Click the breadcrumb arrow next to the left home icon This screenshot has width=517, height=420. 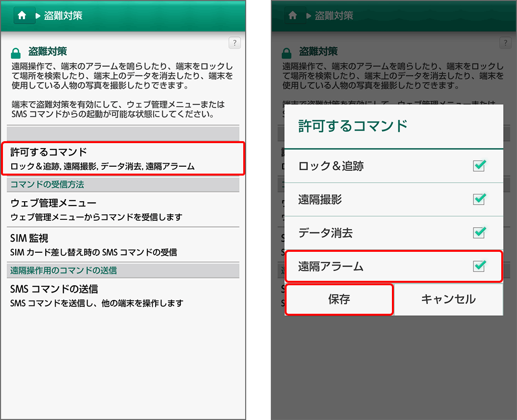click(x=37, y=15)
